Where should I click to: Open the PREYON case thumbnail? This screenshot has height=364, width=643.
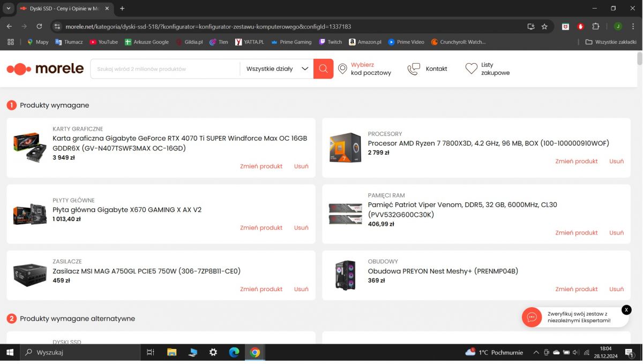(x=345, y=275)
